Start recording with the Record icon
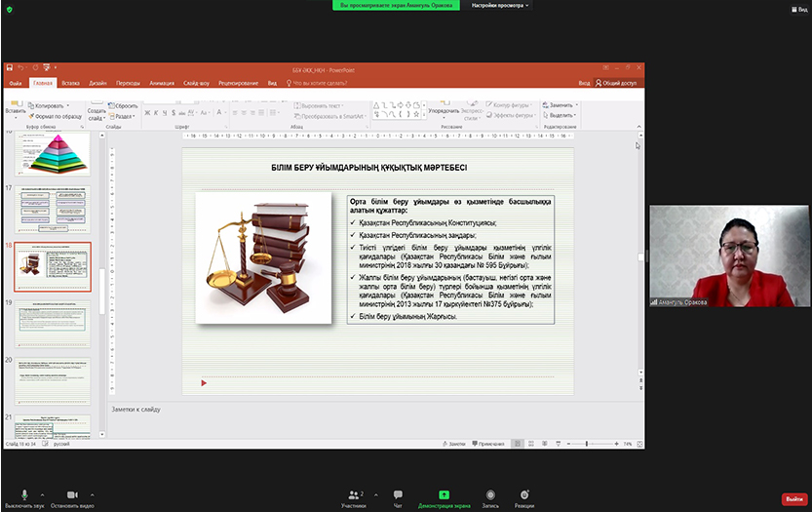This screenshot has height=512, width=812. tap(490, 495)
